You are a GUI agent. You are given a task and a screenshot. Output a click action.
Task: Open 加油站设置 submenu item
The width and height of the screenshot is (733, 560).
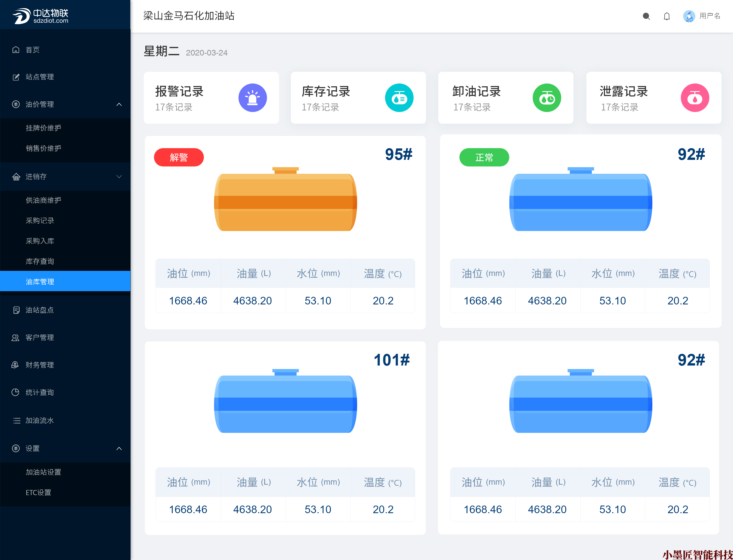click(x=43, y=472)
